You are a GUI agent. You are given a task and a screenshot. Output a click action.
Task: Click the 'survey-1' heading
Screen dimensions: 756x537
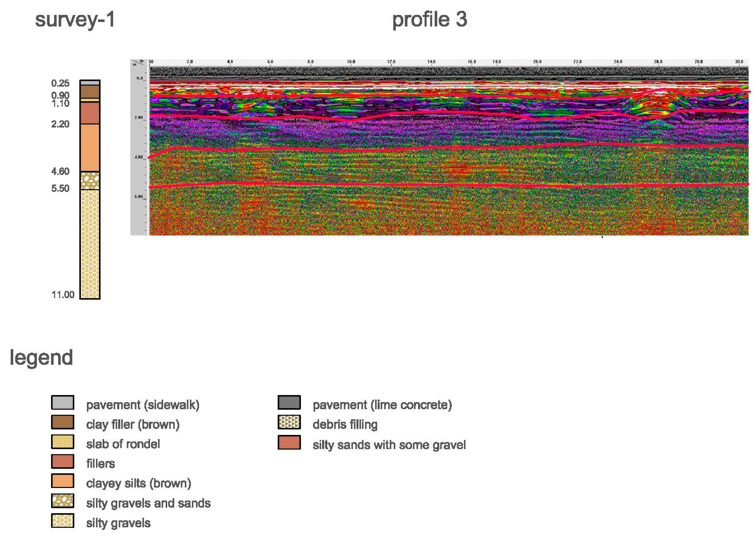(75, 19)
